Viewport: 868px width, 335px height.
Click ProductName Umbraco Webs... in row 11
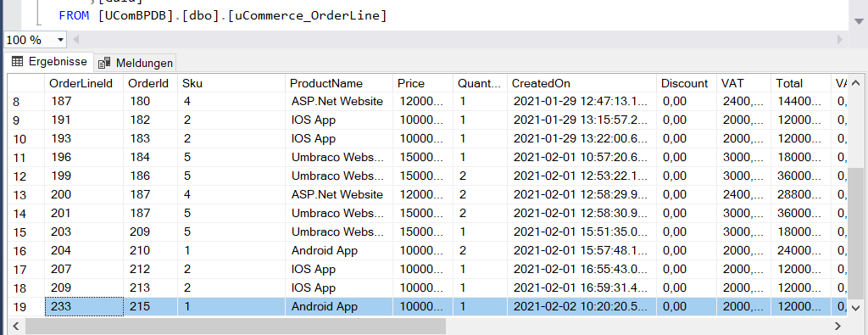point(339,157)
